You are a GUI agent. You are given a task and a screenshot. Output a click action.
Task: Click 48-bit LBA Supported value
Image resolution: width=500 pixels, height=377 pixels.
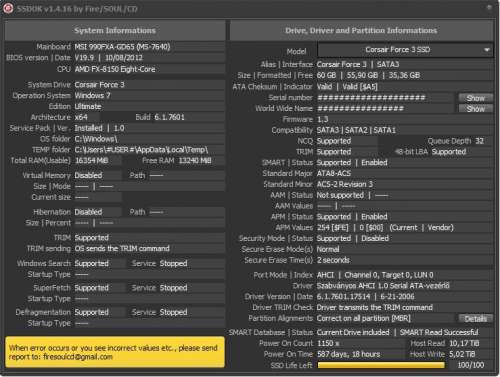tap(449, 152)
